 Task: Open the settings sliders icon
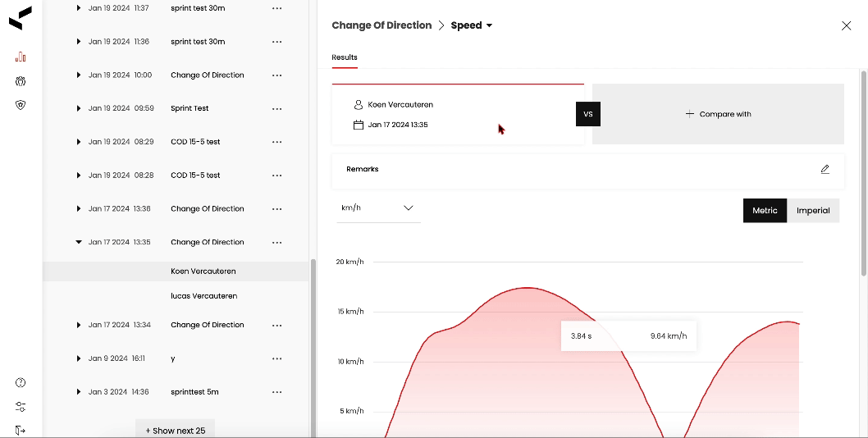(x=21, y=407)
